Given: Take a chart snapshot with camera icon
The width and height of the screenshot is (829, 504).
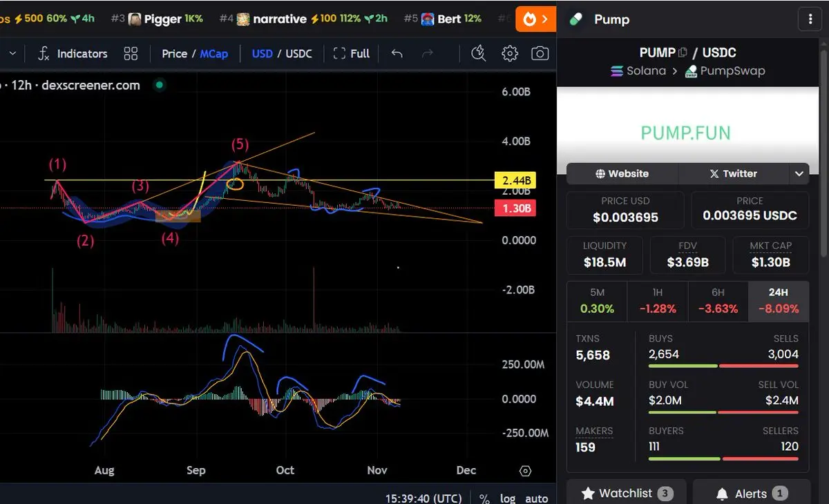Looking at the screenshot, I should coord(540,53).
